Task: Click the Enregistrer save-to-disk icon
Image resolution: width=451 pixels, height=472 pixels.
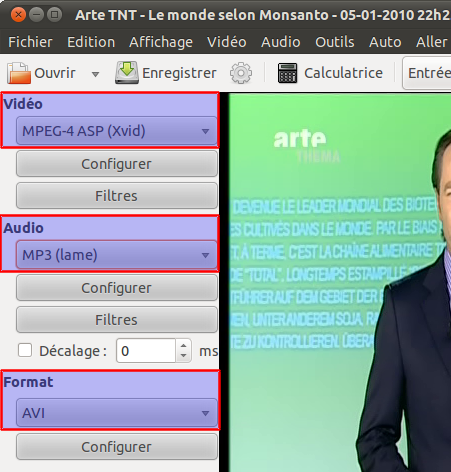Action: coord(127,73)
